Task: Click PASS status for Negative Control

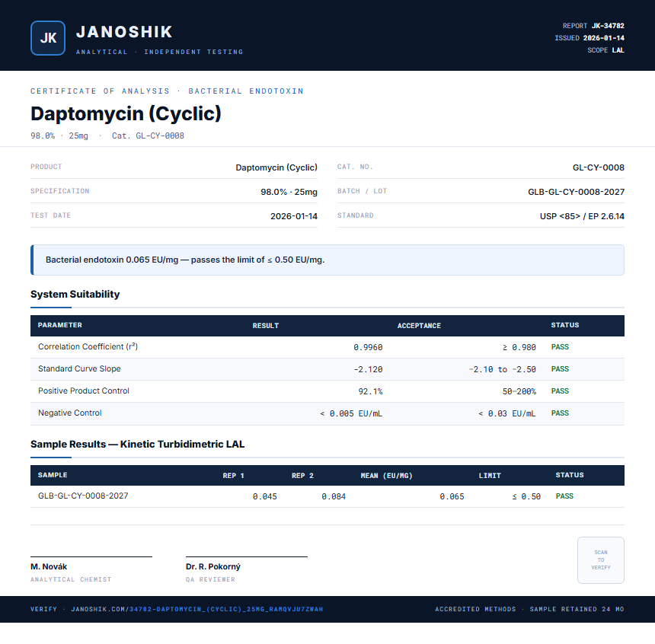Action: pos(560,413)
